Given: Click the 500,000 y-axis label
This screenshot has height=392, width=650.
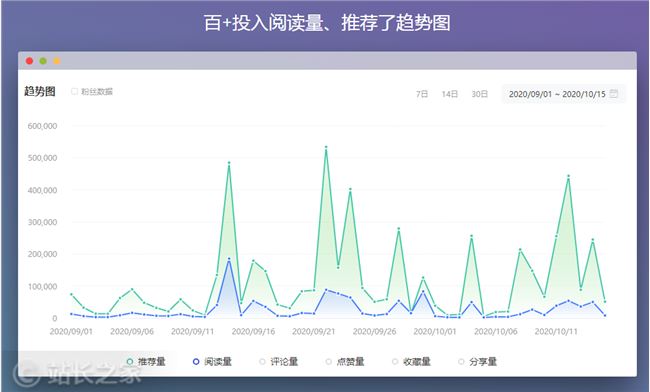Looking at the screenshot, I should pyautogui.click(x=42, y=158).
